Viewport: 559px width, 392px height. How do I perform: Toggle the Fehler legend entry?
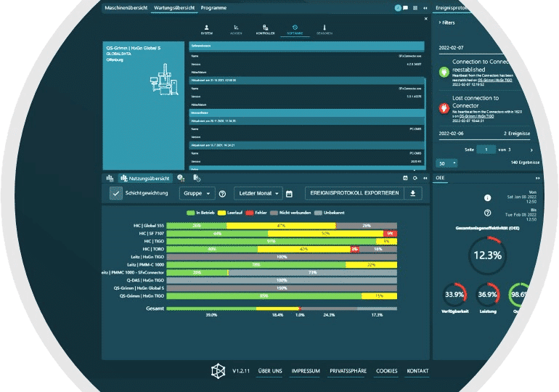(256, 213)
